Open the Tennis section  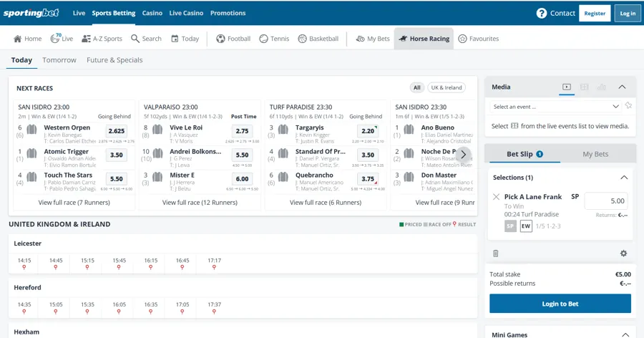pyautogui.click(x=274, y=39)
